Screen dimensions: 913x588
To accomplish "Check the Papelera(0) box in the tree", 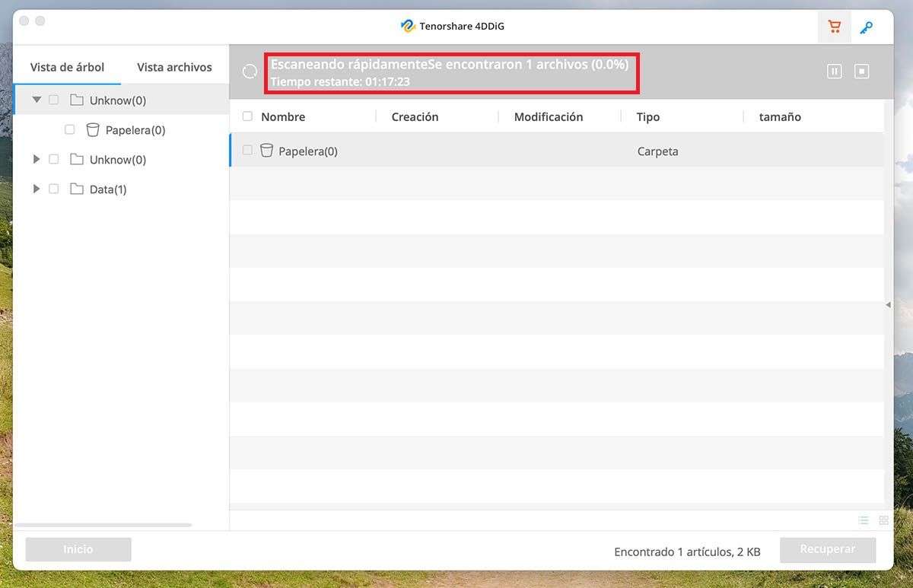I will tap(70, 130).
